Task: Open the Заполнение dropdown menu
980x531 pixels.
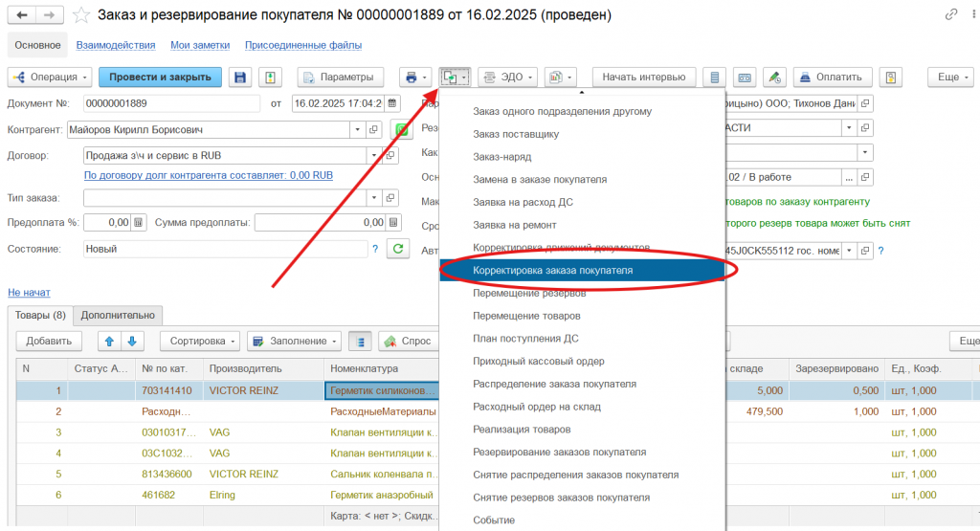Action: [x=294, y=341]
